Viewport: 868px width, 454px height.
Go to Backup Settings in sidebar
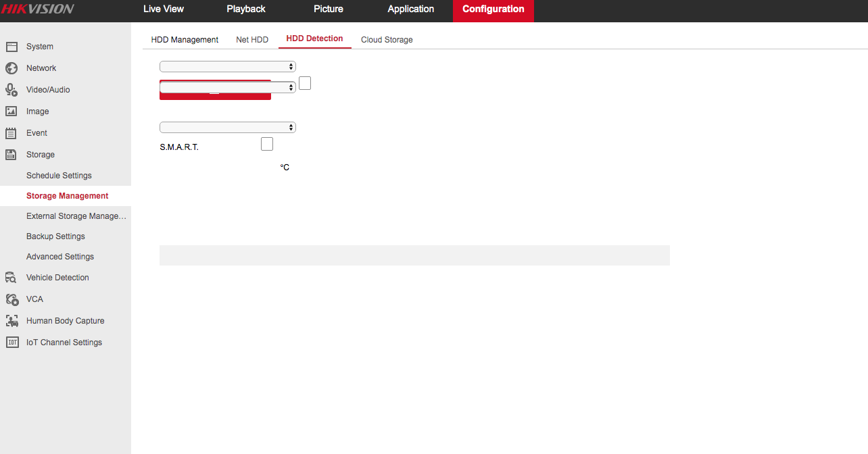55,236
